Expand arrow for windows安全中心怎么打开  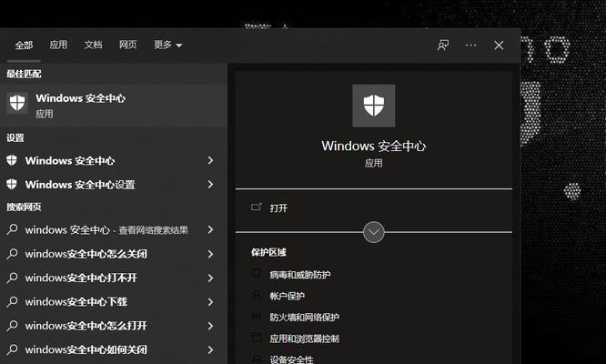tap(210, 326)
